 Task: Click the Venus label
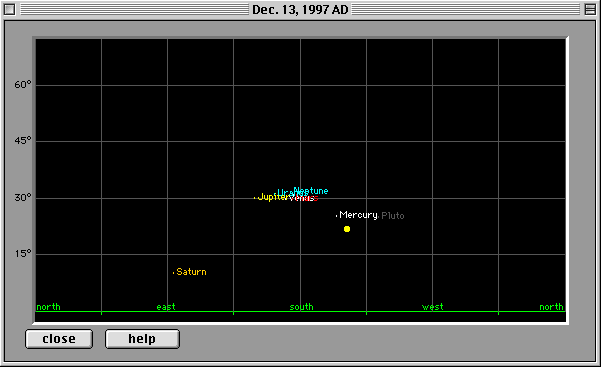point(302,198)
